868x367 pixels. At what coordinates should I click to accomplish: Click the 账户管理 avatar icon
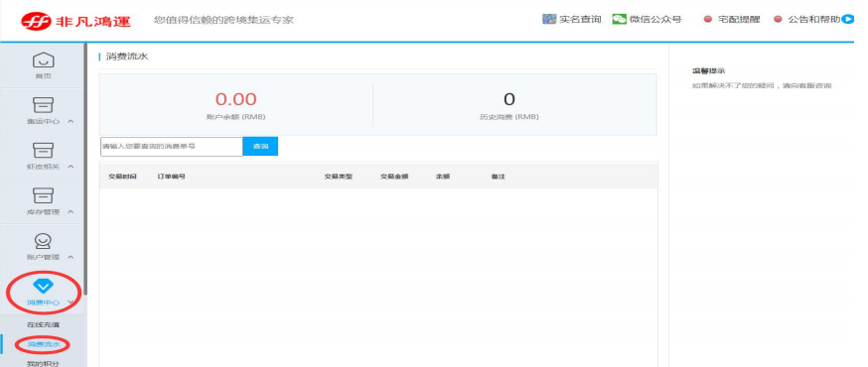43,240
